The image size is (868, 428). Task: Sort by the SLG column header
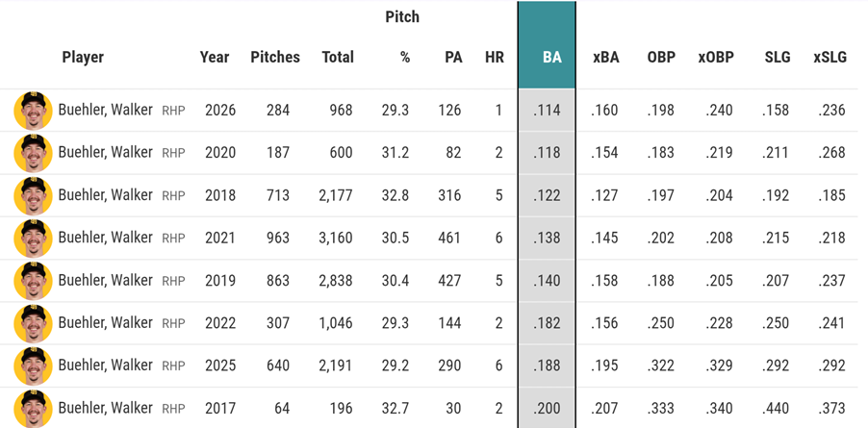778,58
